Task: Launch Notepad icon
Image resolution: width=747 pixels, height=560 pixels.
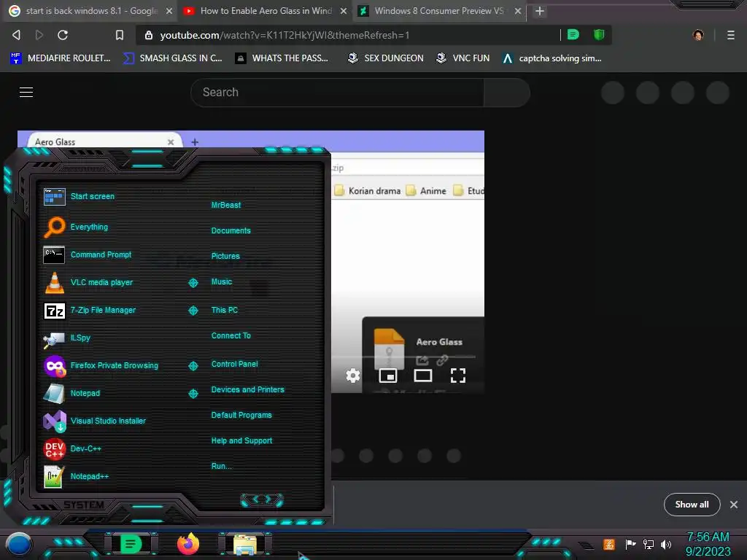Action: coord(54,393)
